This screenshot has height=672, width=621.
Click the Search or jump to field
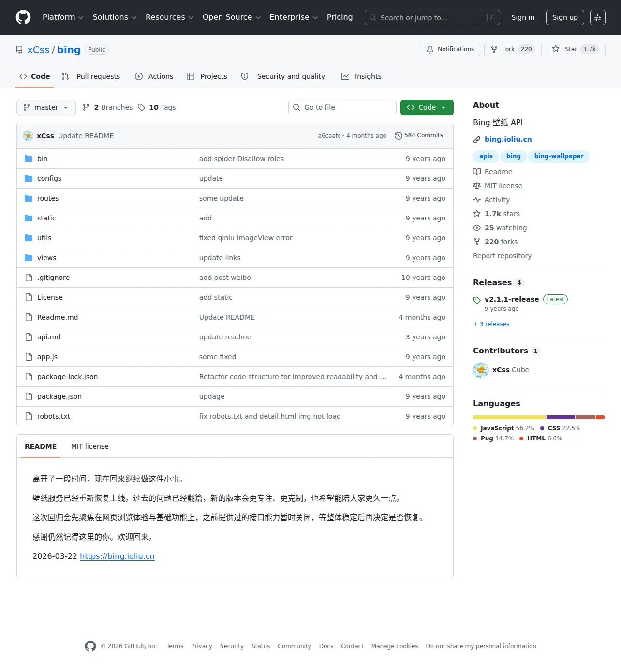coord(432,17)
